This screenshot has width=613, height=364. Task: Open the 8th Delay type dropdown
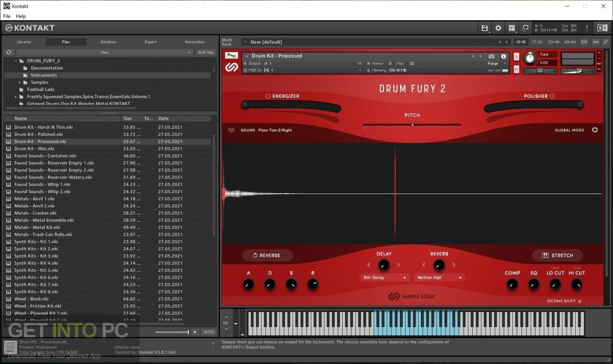[x=385, y=277]
